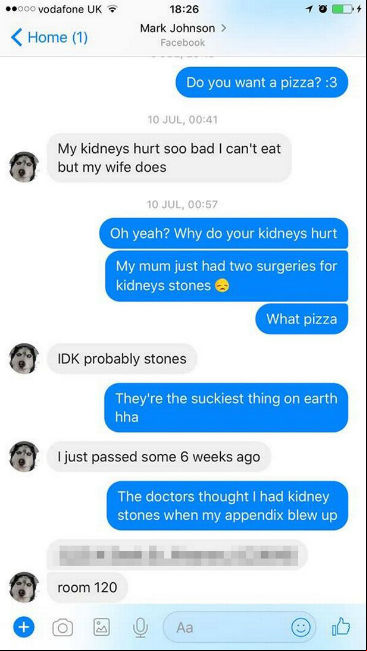This screenshot has width=367, height=651.
Task: Tap the '10 JUL, 00:57' timestamp
Action: [x=182, y=204]
